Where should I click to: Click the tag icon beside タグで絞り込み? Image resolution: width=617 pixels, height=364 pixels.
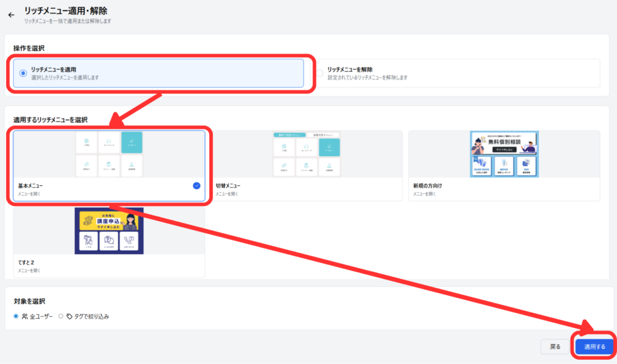tap(69, 316)
